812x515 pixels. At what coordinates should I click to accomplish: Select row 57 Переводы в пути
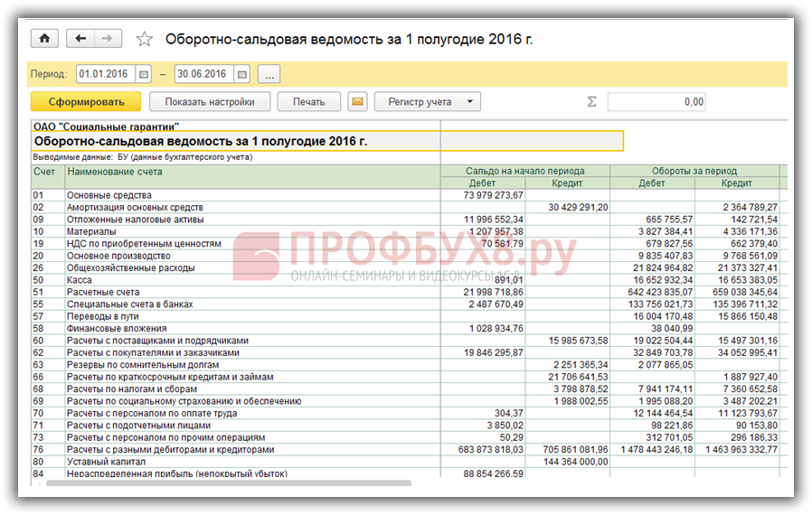[409, 316]
